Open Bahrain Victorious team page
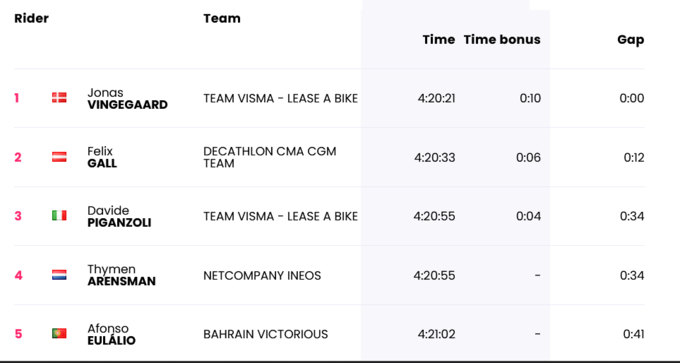 click(266, 334)
